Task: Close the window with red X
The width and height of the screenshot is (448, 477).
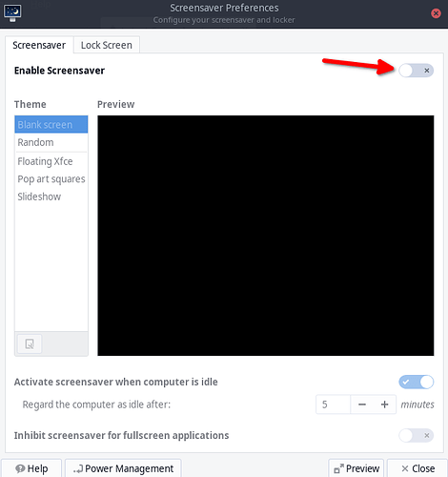Action: click(x=436, y=13)
